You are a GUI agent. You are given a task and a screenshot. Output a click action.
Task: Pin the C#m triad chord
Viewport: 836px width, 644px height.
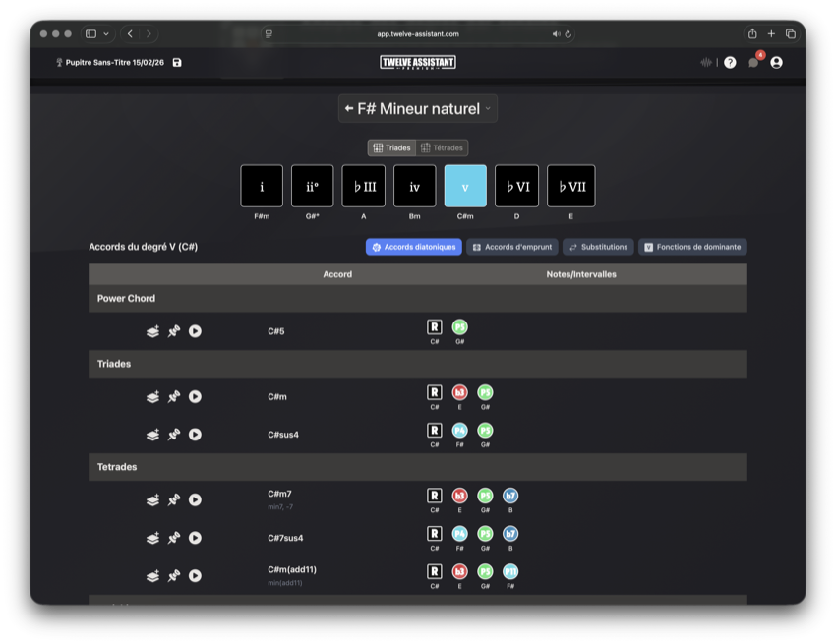(174, 397)
